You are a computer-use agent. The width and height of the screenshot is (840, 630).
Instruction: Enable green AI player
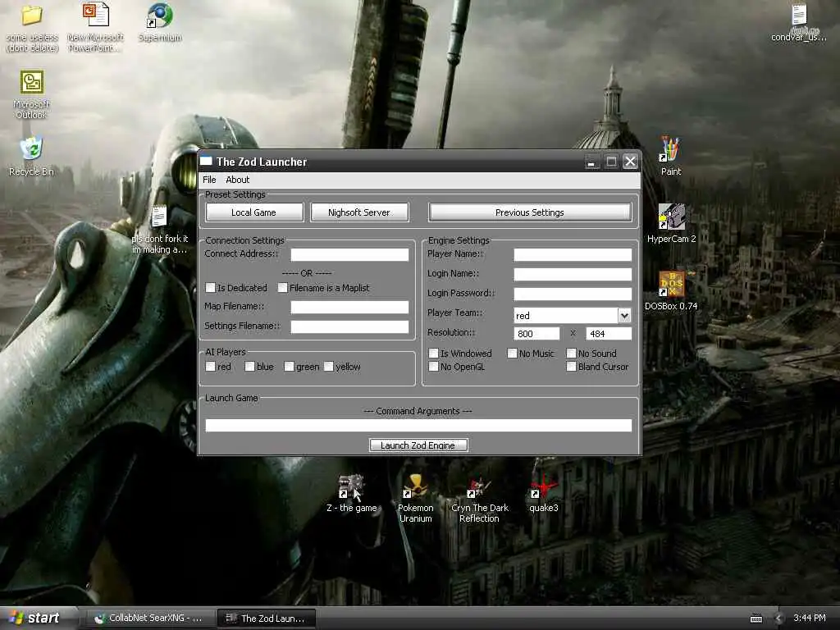[290, 367]
